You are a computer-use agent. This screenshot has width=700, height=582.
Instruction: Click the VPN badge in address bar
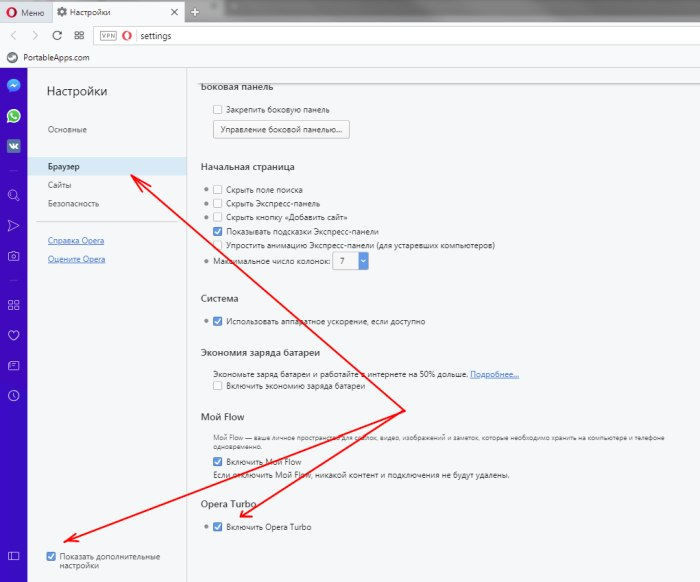coord(108,36)
